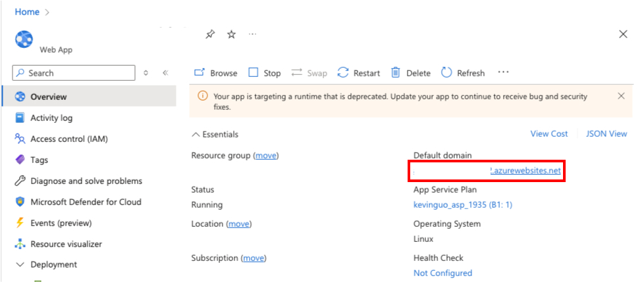Click the Linux operating system value
Image resolution: width=644 pixels, height=282 pixels.
(423, 239)
